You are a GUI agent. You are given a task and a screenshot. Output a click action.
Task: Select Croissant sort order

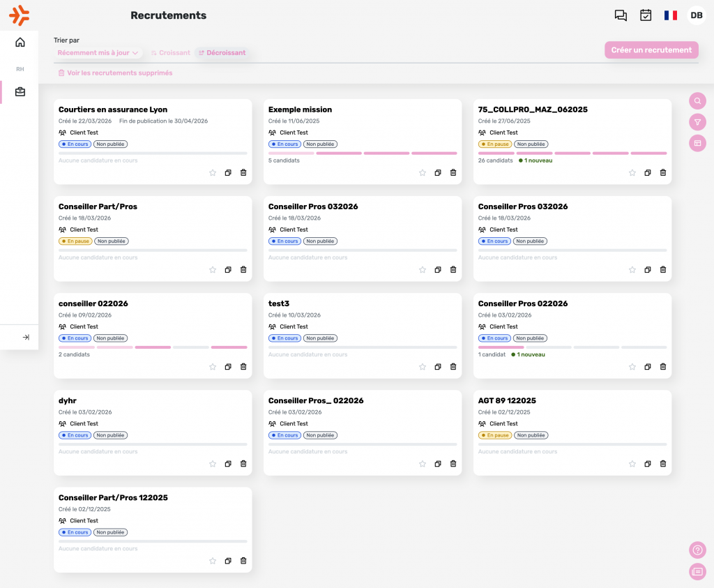tap(170, 52)
